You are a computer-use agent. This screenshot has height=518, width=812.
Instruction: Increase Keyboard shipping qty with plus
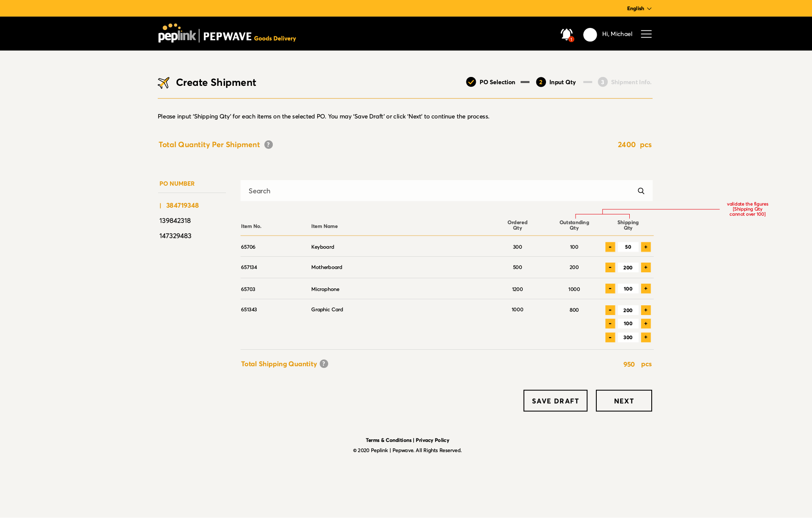coord(645,247)
